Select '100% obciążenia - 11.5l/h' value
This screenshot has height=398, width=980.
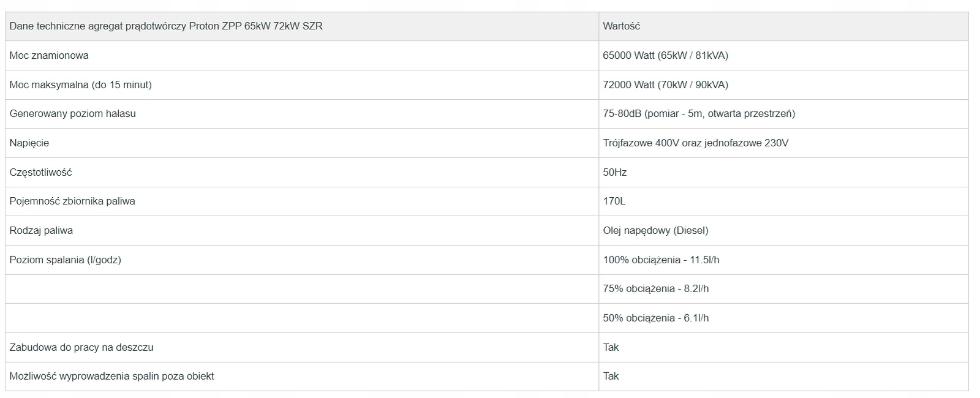point(661,260)
